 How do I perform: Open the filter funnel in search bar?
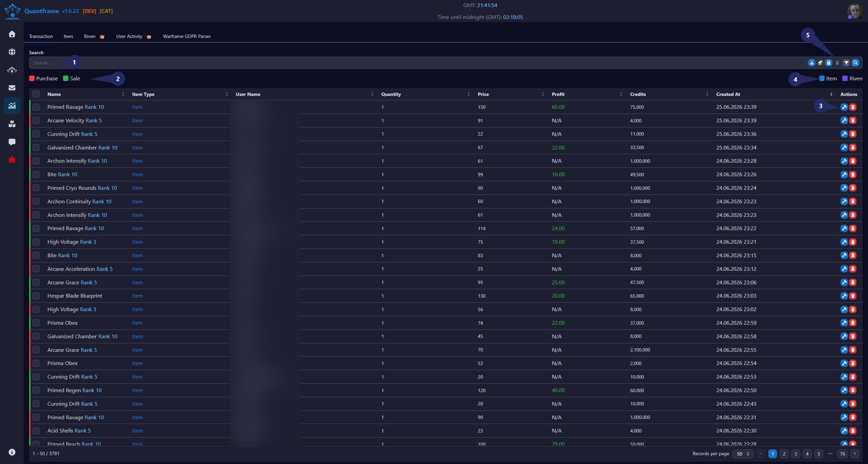click(846, 63)
